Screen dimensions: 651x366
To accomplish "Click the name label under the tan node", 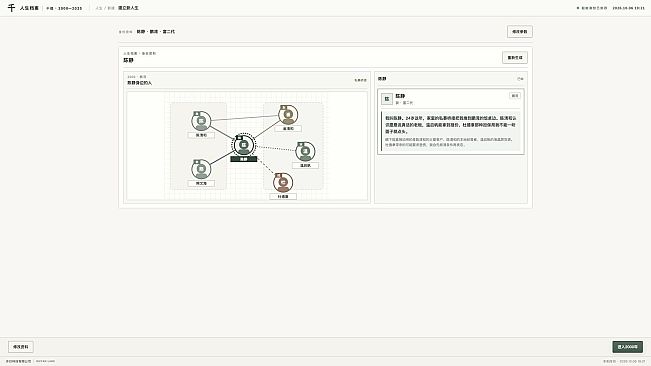I will [x=288, y=129].
